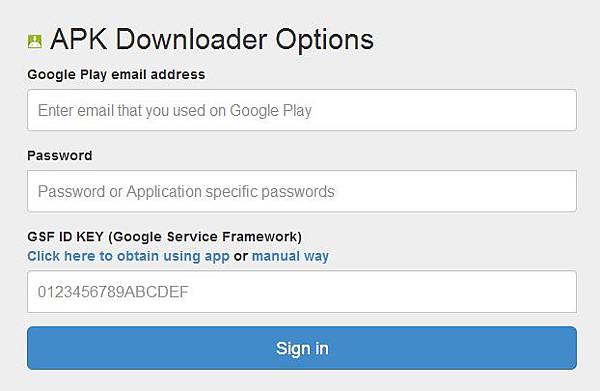600x391 pixels.
Task: Select the GSF ID KEY input field
Action: (302, 292)
